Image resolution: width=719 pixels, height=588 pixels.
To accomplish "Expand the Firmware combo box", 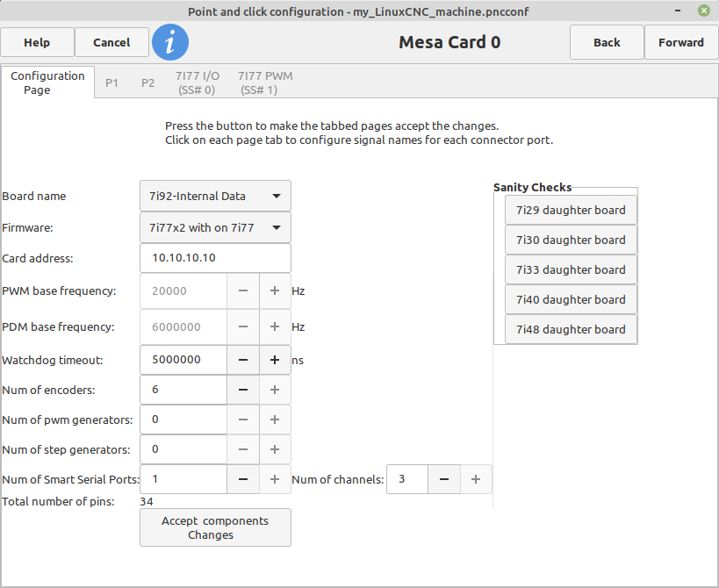I will (x=215, y=228).
